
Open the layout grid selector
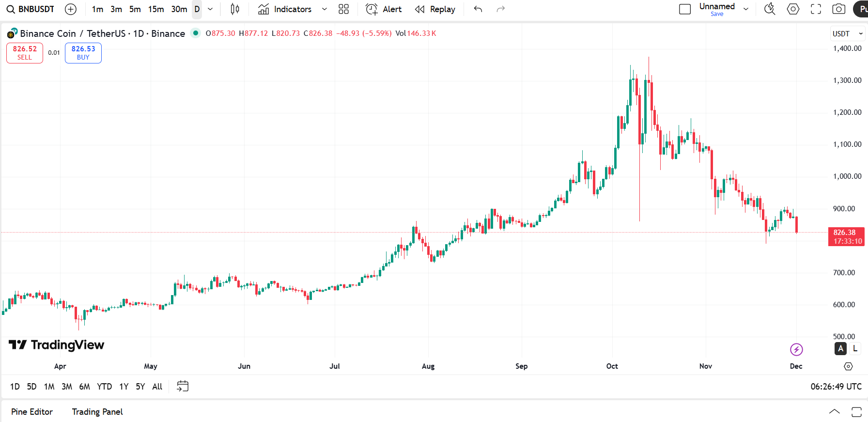coord(343,9)
